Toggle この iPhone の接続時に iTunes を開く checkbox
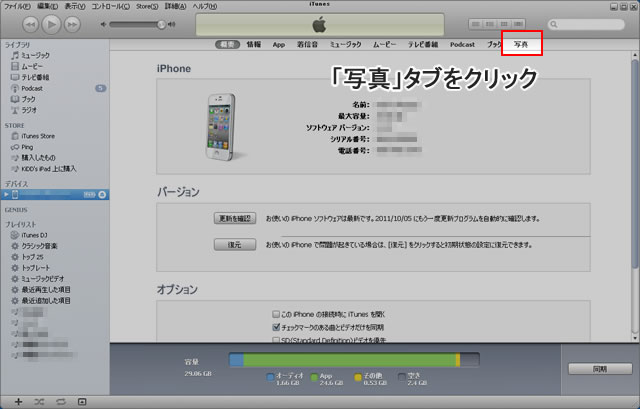The width and height of the screenshot is (640, 409). (276, 314)
